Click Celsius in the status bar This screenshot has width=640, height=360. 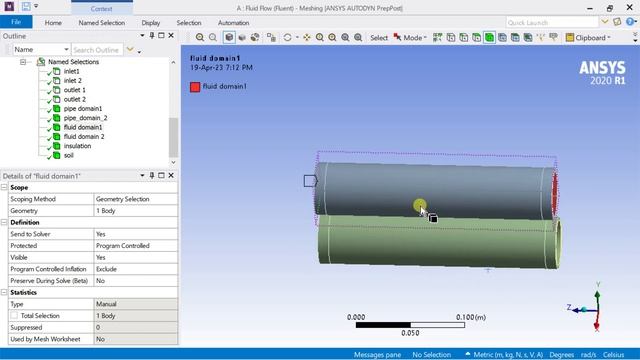point(613,355)
